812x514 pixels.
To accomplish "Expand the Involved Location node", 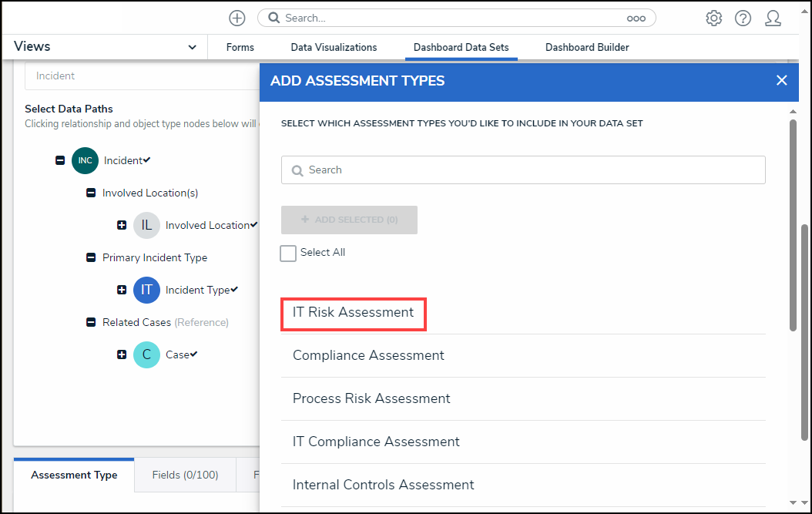I will (121, 225).
